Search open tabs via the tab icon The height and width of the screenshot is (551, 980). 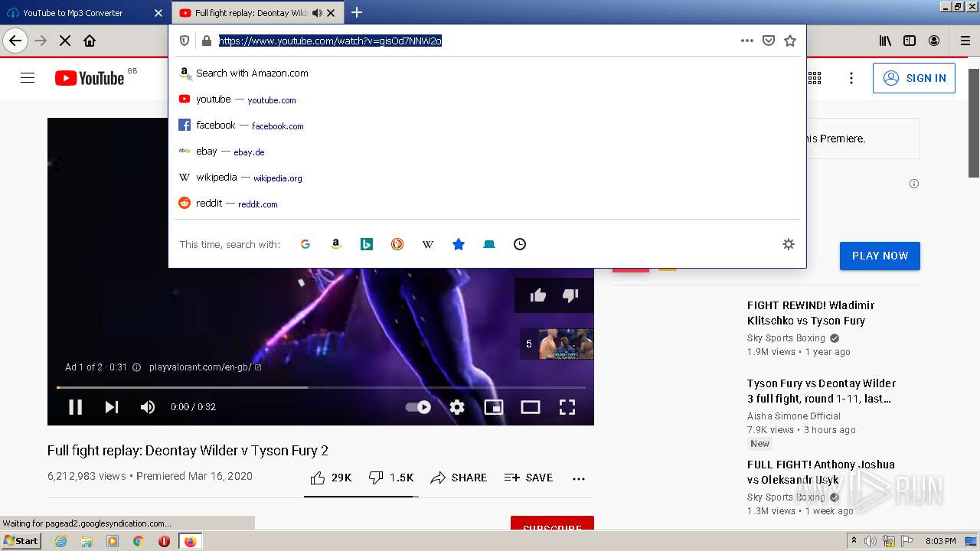click(489, 244)
